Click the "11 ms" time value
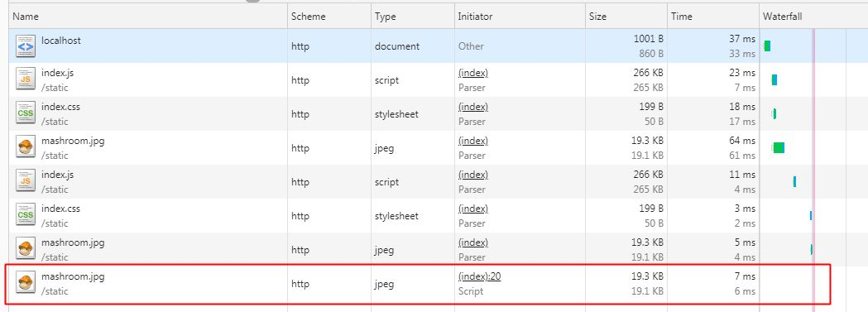 point(742,175)
